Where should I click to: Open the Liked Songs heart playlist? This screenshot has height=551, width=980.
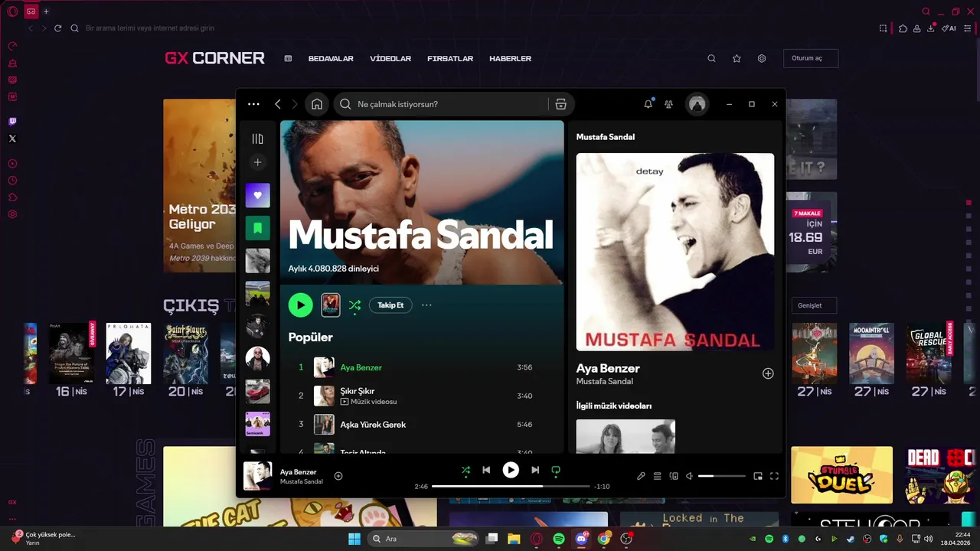tap(257, 195)
